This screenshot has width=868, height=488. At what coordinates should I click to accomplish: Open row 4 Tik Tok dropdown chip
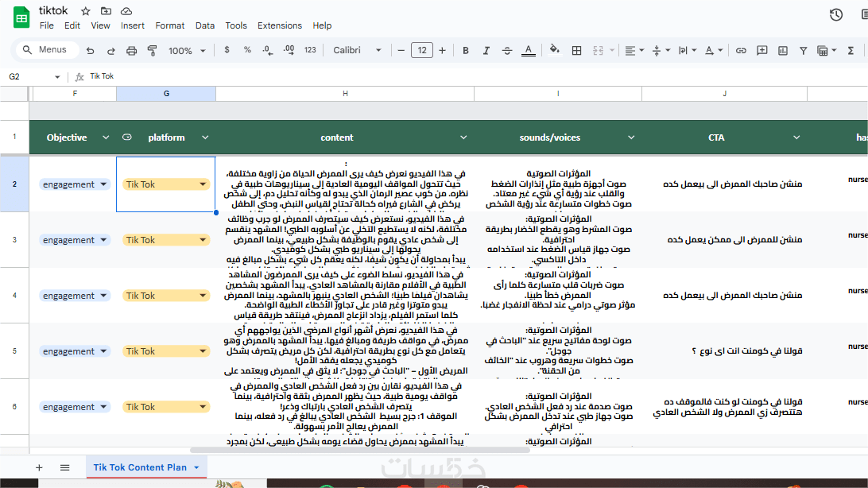click(x=165, y=296)
